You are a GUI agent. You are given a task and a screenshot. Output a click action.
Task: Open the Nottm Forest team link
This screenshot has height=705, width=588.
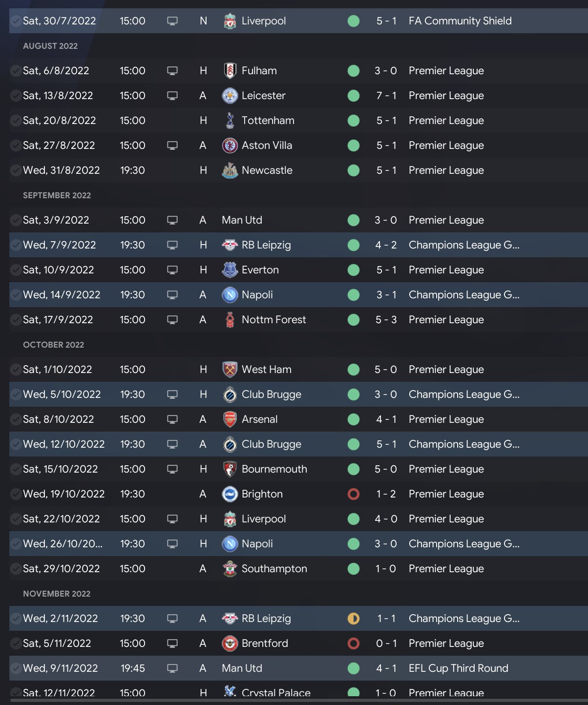tap(273, 320)
